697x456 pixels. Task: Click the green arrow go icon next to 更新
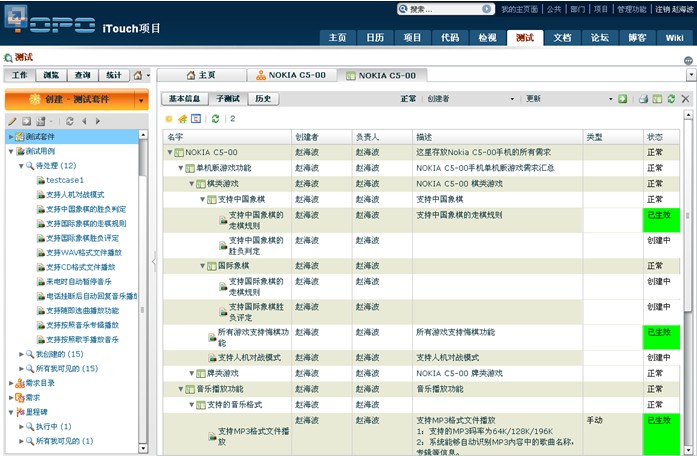coord(622,99)
